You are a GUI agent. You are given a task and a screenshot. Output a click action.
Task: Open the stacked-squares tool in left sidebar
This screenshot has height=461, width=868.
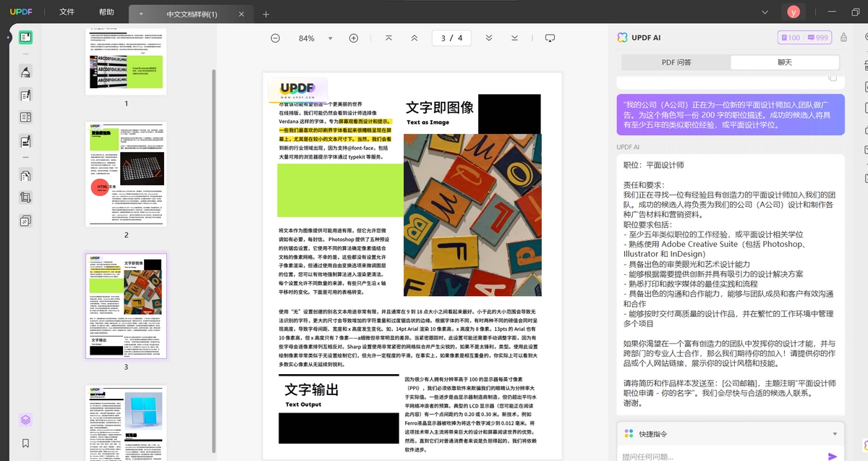pos(25,221)
